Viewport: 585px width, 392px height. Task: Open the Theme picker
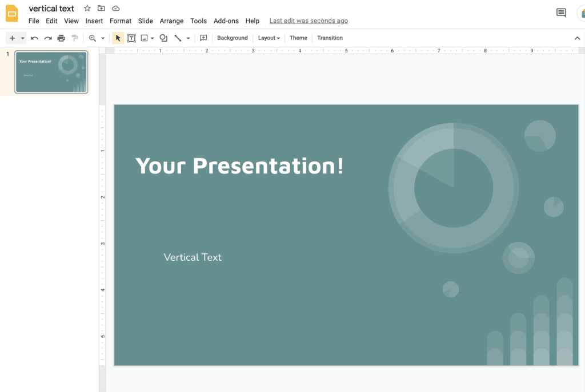click(298, 38)
